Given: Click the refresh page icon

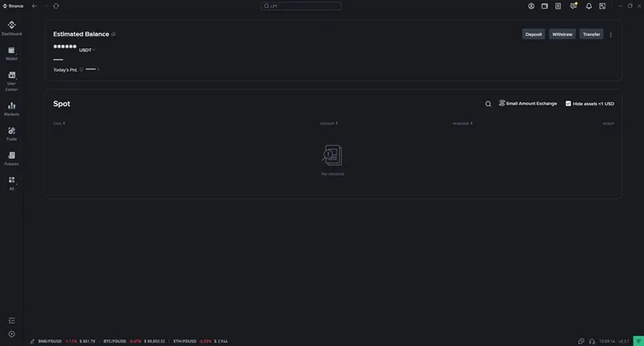Looking at the screenshot, I should pos(56,6).
